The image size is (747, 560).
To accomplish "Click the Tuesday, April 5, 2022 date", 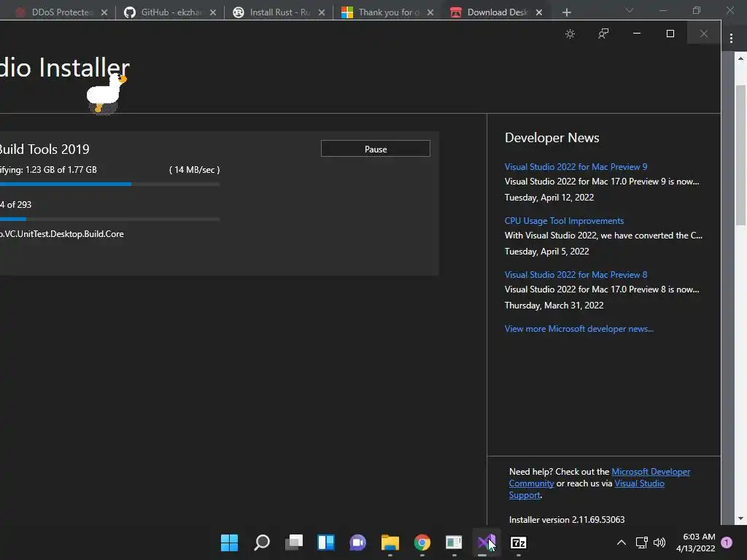I will point(546,251).
